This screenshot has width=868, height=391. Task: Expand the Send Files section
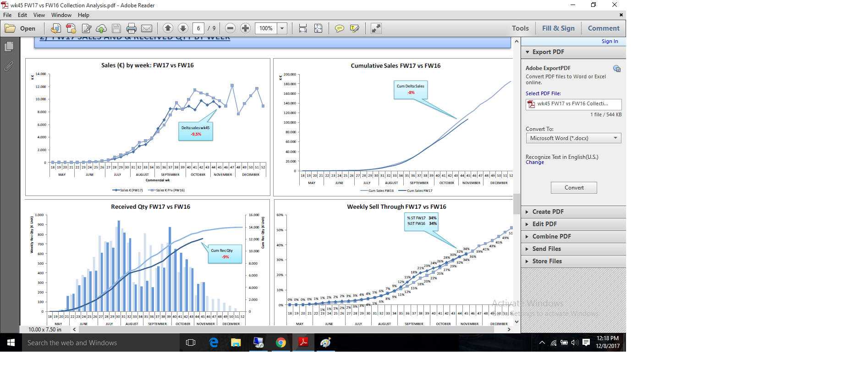coord(573,249)
